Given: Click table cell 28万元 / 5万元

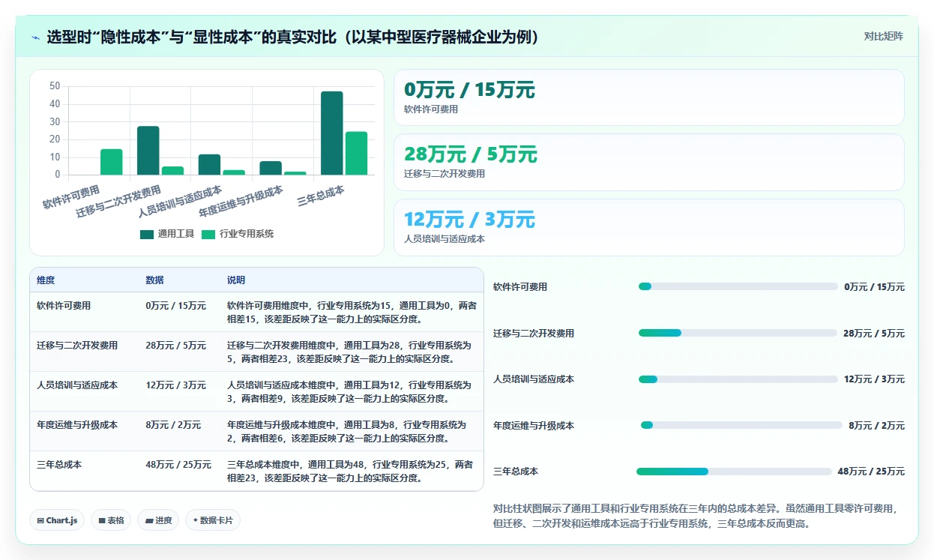Looking at the screenshot, I should 175,346.
